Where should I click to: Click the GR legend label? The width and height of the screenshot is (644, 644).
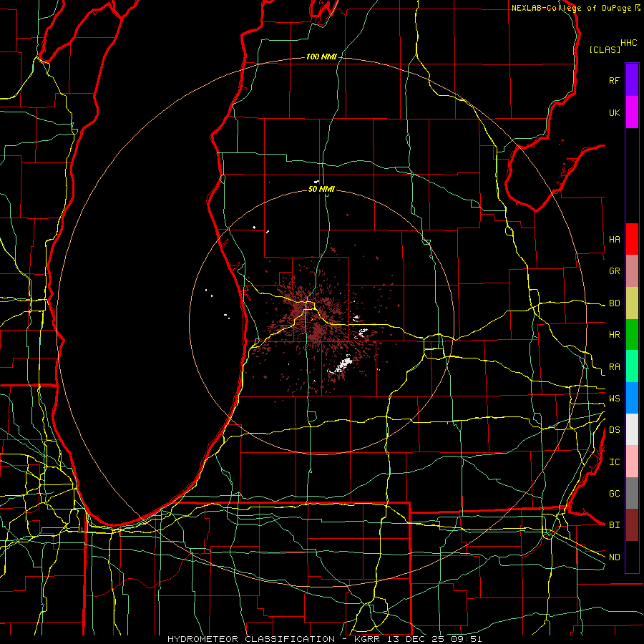[x=614, y=271]
